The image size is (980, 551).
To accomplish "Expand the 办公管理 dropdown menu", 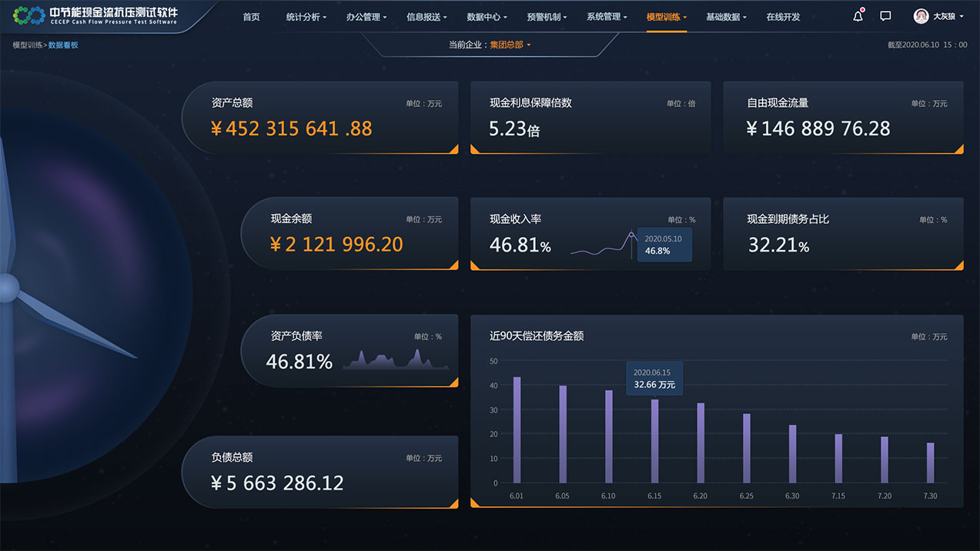I will [364, 16].
